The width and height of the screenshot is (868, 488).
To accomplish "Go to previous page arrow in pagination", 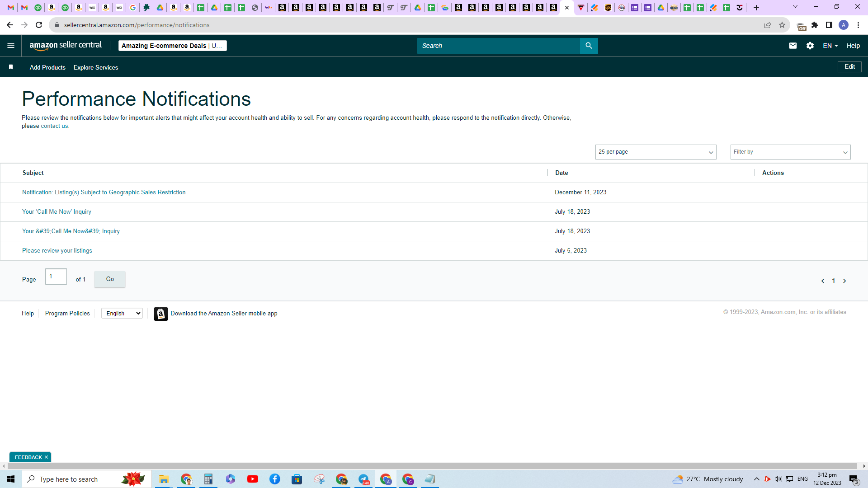I will [823, 281].
